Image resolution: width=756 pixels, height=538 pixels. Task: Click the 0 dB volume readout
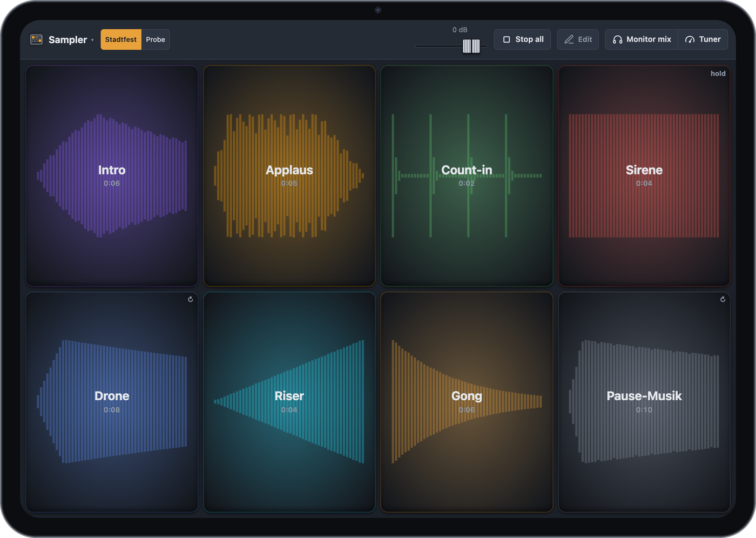coord(460,30)
